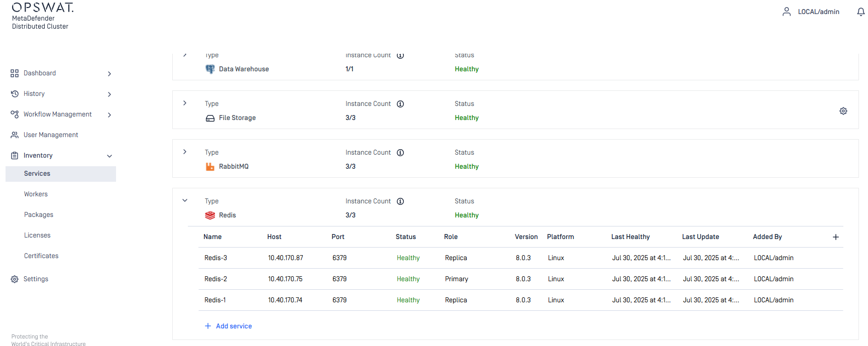The image size is (868, 346).
Task: Click Healthy status of Redis-3
Action: coord(408,258)
